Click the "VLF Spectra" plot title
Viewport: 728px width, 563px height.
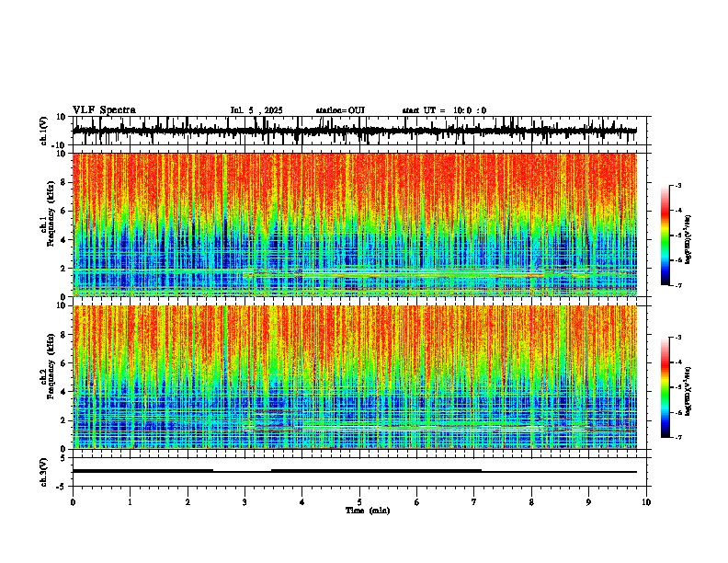[x=104, y=110]
